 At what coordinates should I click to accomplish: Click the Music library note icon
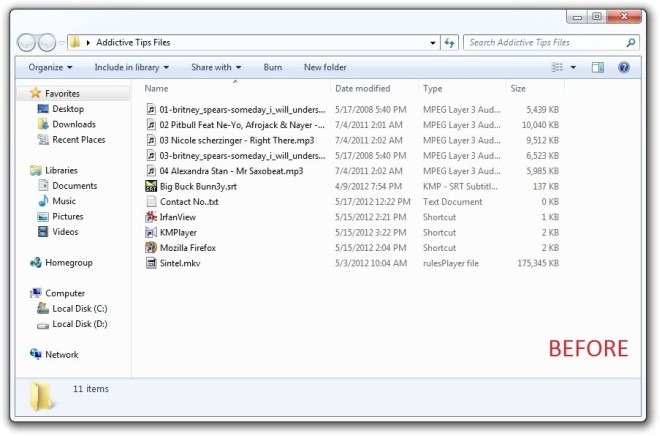pyautogui.click(x=43, y=201)
